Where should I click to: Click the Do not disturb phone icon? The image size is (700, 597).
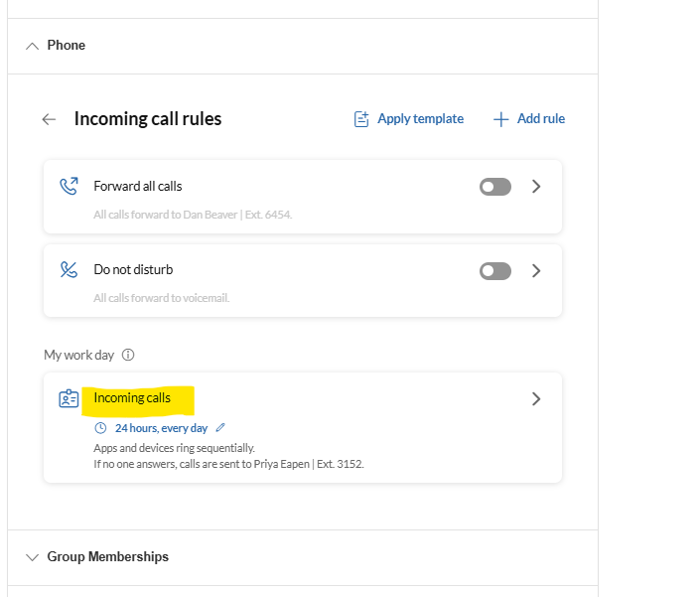pyautogui.click(x=69, y=270)
